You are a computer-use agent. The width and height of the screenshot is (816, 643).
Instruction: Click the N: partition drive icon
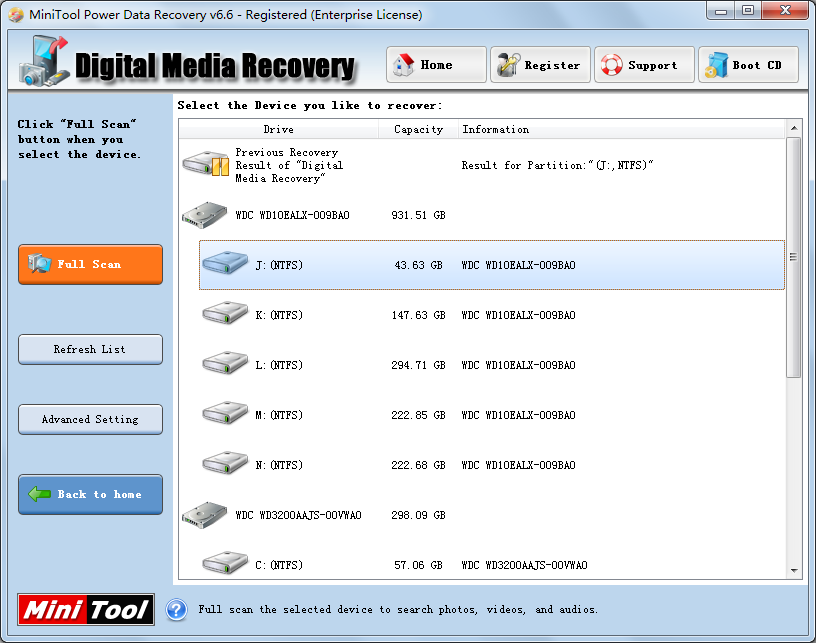click(225, 462)
